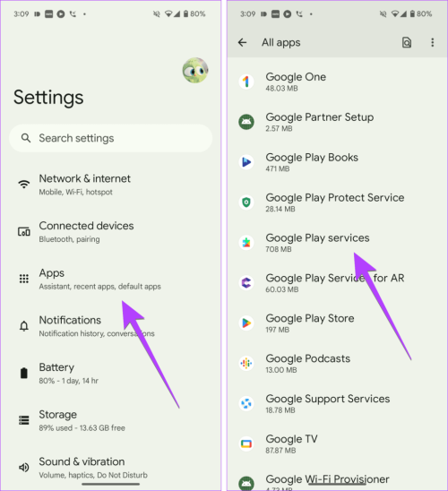This screenshot has width=448, height=491.
Task: Open Battery settings
Action: click(110, 374)
